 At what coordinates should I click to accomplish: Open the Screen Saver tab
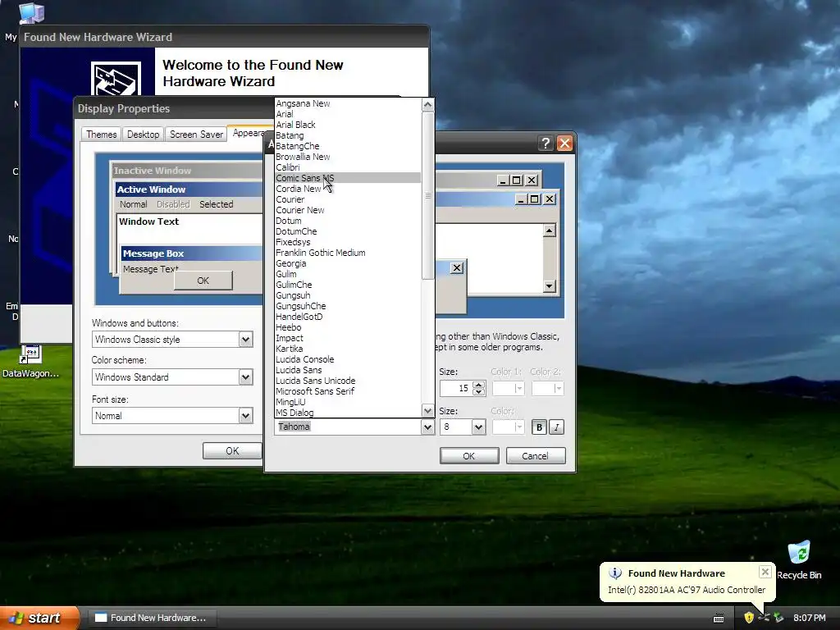pos(196,134)
